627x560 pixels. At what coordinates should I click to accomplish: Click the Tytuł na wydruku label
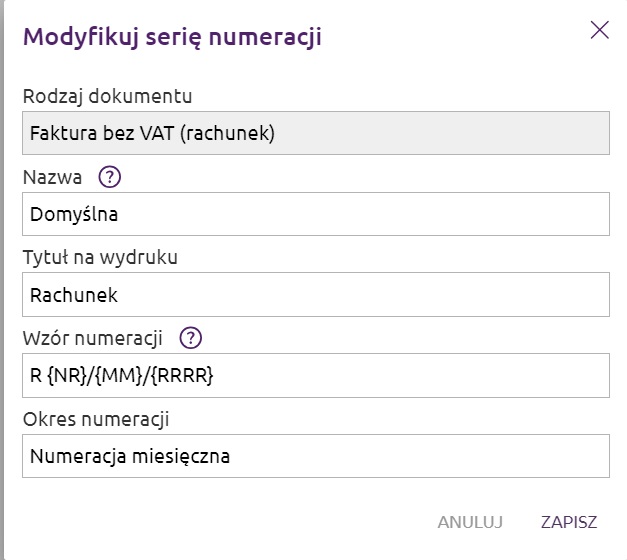(100, 257)
